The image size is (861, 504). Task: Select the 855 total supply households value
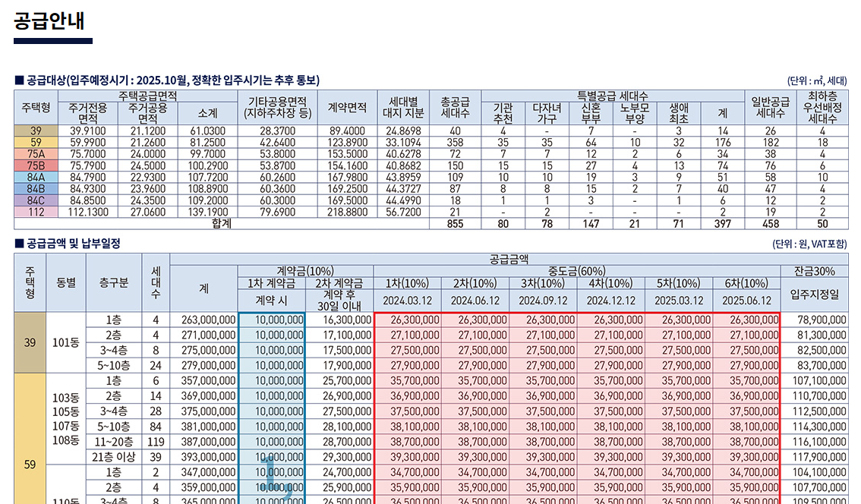coord(456,224)
